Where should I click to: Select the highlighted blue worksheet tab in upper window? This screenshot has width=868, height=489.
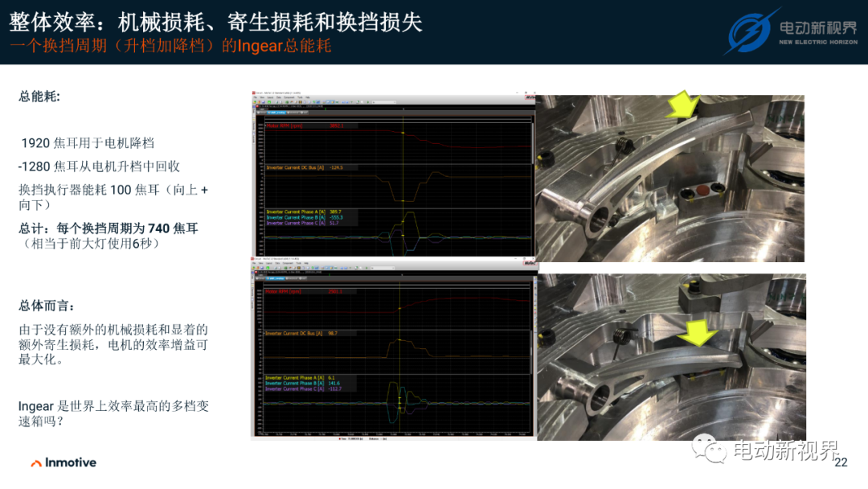(x=276, y=113)
